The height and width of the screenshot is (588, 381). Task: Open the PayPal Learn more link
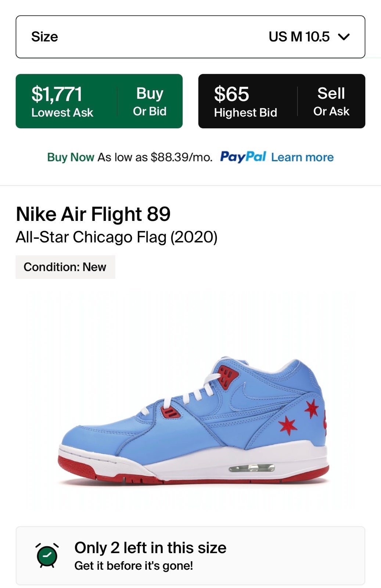[x=302, y=157]
